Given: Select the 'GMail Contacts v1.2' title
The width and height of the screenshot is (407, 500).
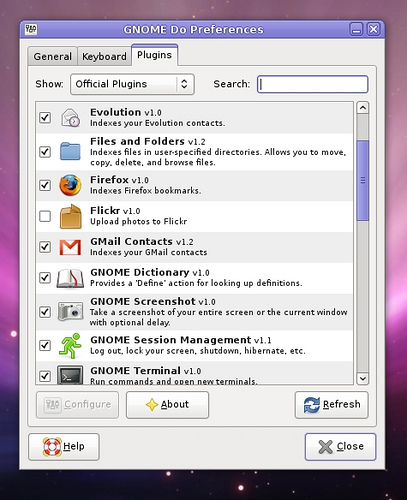Looking at the screenshot, I should pos(142,241).
